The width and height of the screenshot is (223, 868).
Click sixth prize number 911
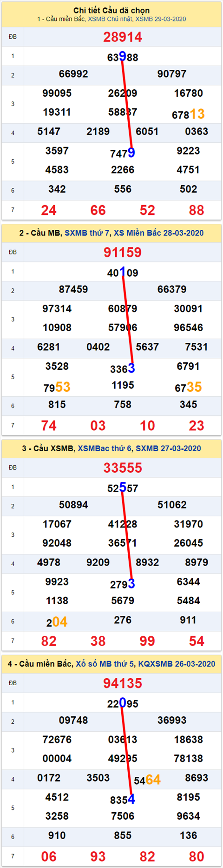[x=188, y=620]
